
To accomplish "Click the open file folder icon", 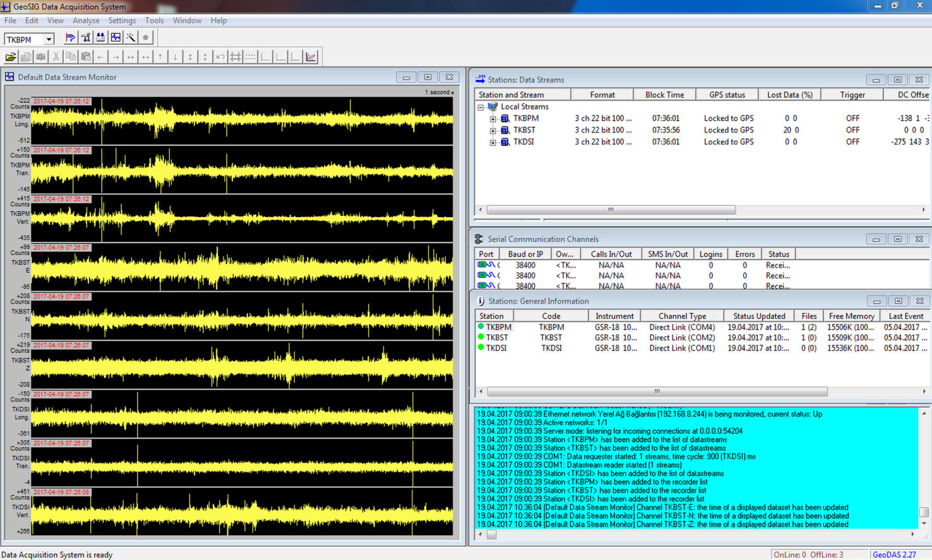I will (11, 57).
